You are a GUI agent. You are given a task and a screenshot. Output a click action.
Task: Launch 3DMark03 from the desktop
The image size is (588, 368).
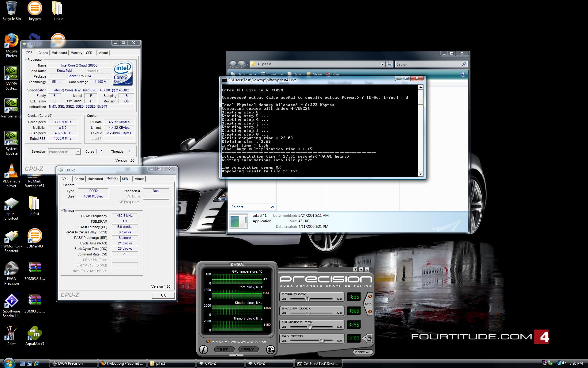tap(35, 239)
